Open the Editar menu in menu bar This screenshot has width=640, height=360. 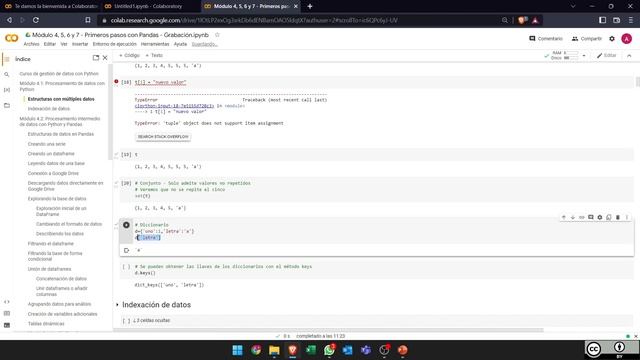tap(50, 44)
